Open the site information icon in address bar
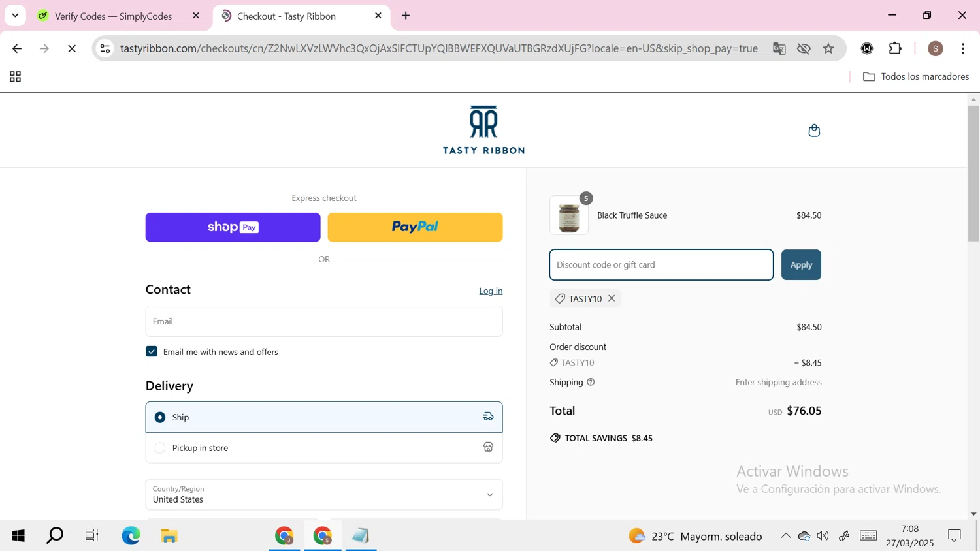Image resolution: width=980 pixels, height=551 pixels. (x=105, y=48)
